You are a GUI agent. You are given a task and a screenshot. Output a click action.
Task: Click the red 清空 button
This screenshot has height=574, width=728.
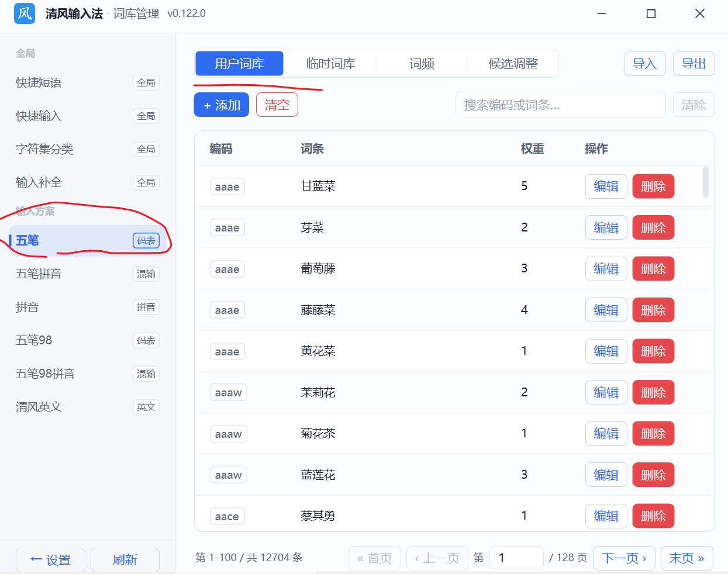click(277, 105)
